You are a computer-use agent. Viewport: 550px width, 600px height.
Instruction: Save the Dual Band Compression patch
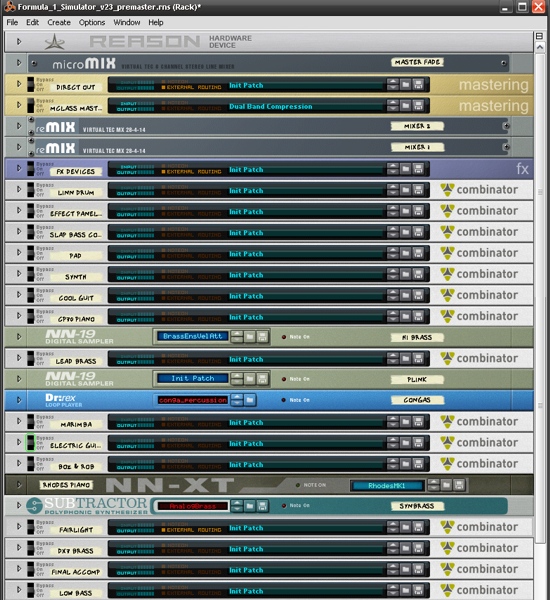(418, 106)
